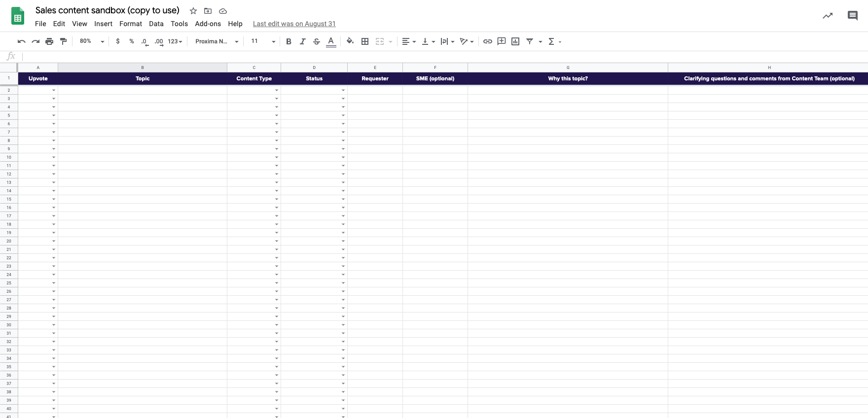Select the Topic header cell

(143, 78)
